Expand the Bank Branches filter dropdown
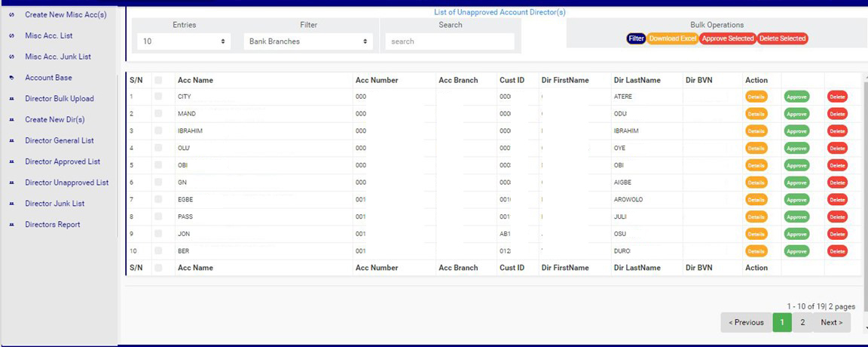The image size is (868, 347). pyautogui.click(x=308, y=41)
